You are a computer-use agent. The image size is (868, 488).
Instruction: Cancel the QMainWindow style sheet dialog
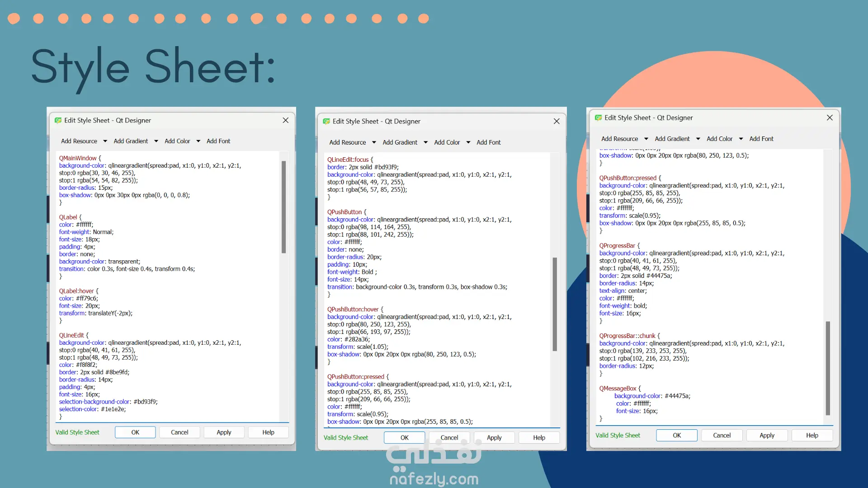coord(179,432)
